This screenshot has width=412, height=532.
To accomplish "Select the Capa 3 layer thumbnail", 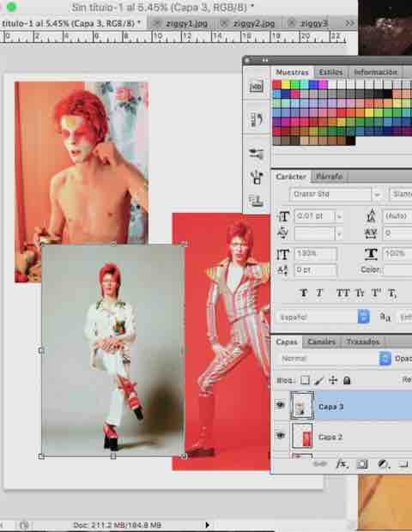I will 301,406.
